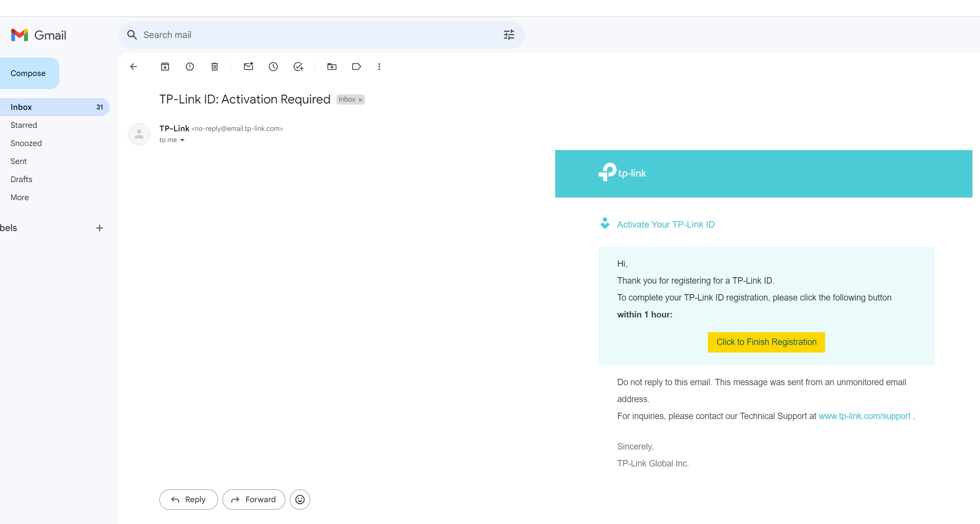Add this email to Tasks

coord(298,67)
